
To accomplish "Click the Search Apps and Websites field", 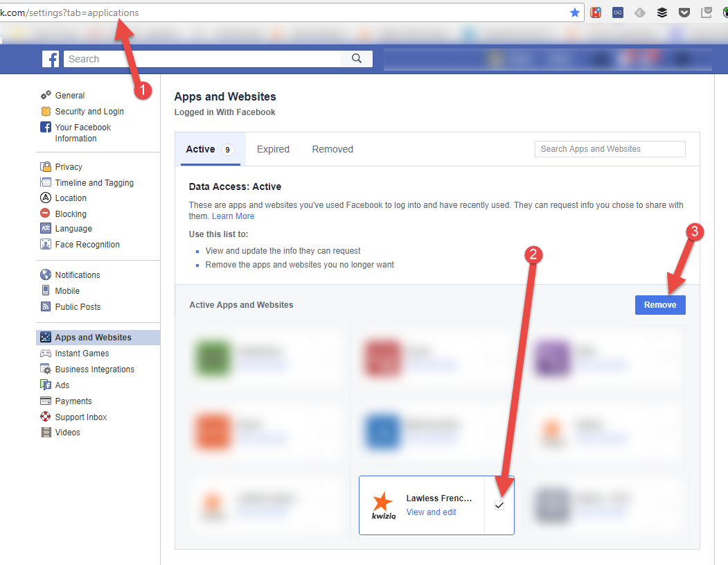I will tap(610, 149).
